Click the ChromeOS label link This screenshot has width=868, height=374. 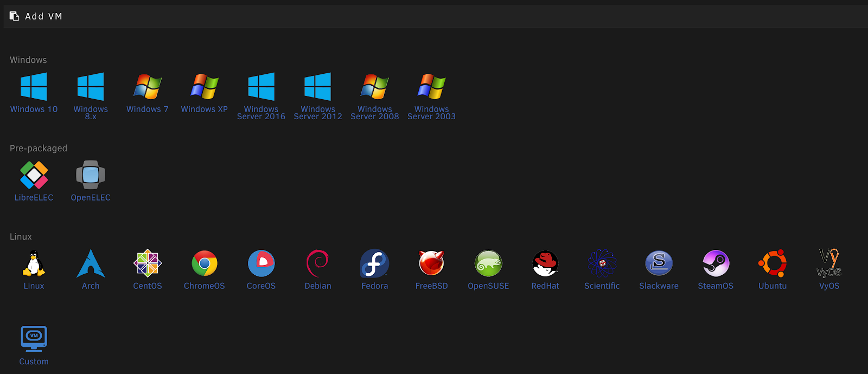pos(205,286)
